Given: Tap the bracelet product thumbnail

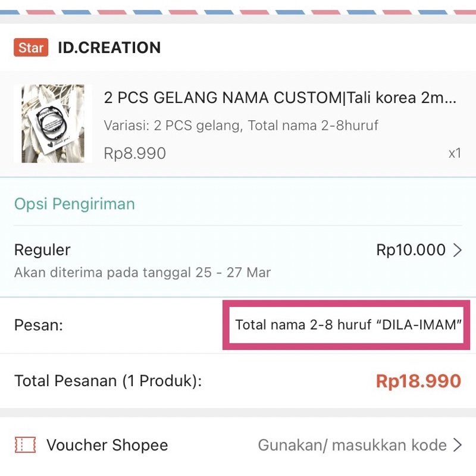Looking at the screenshot, I should point(53,124).
